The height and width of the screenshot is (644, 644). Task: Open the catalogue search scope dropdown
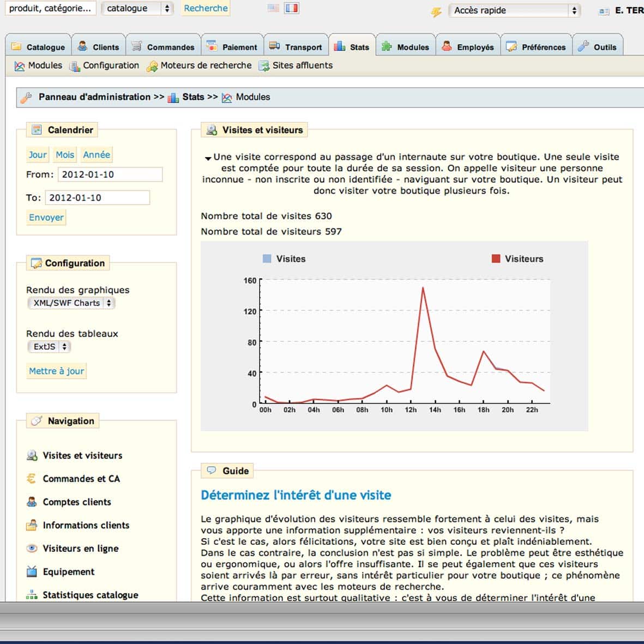137,8
